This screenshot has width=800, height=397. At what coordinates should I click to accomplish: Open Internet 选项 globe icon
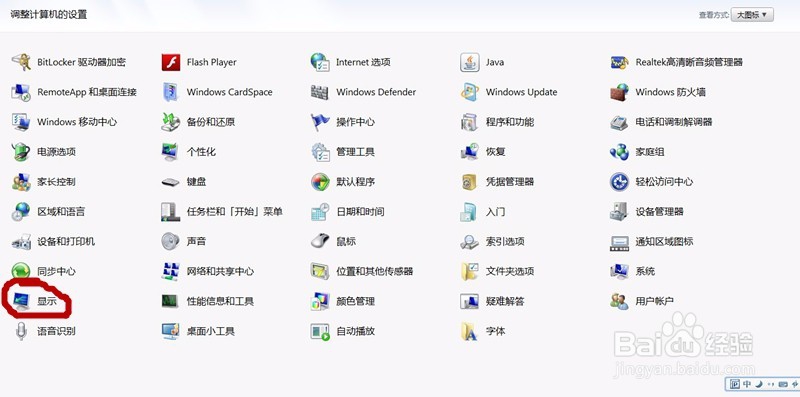tap(320, 62)
